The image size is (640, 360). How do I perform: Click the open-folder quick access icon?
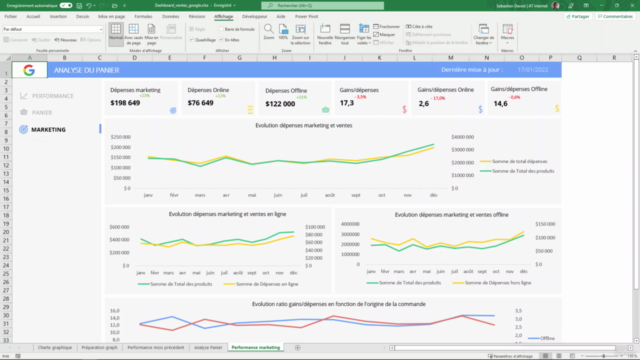point(115,6)
